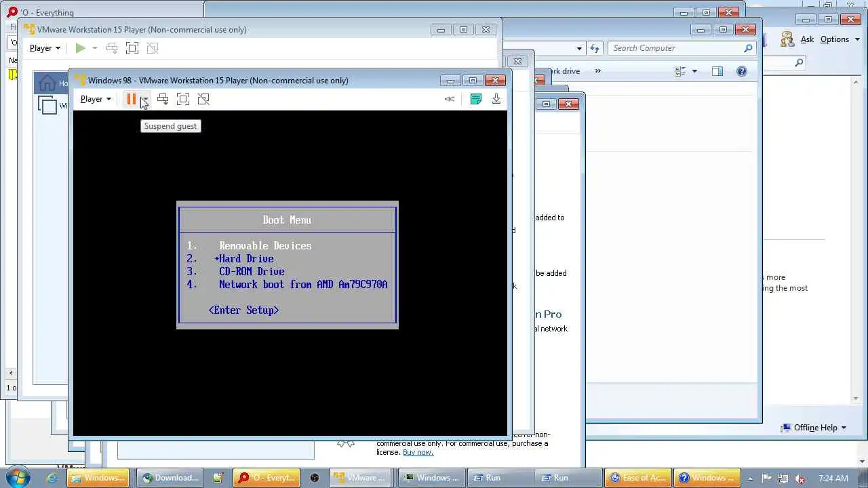868x488 pixels.
Task: Open the Explorer address bar history dropdown
Action: coord(579,48)
